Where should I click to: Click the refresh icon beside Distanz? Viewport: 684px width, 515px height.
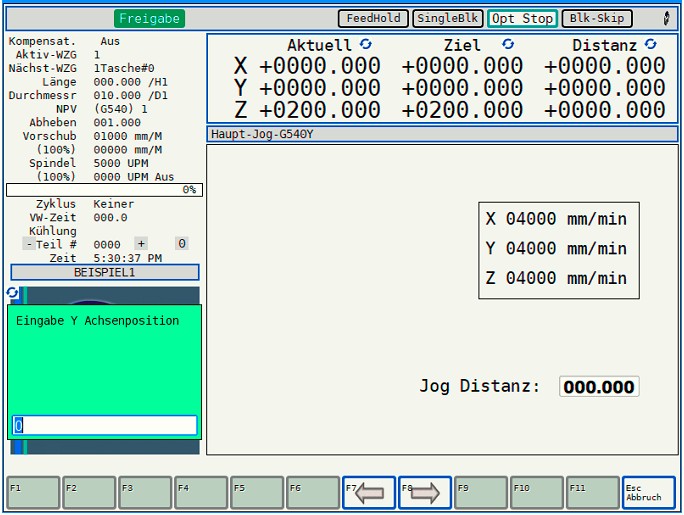(650, 44)
